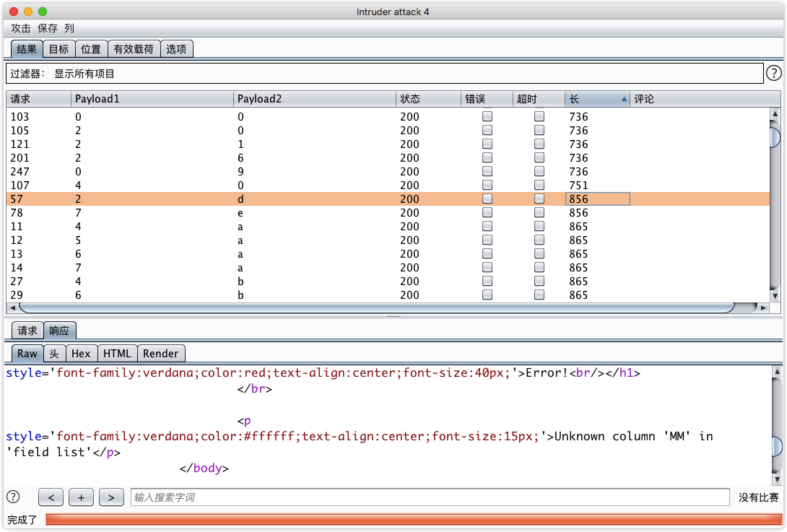Click the plus search options button
Image resolution: width=787 pixels, height=532 pixels.
(81, 497)
